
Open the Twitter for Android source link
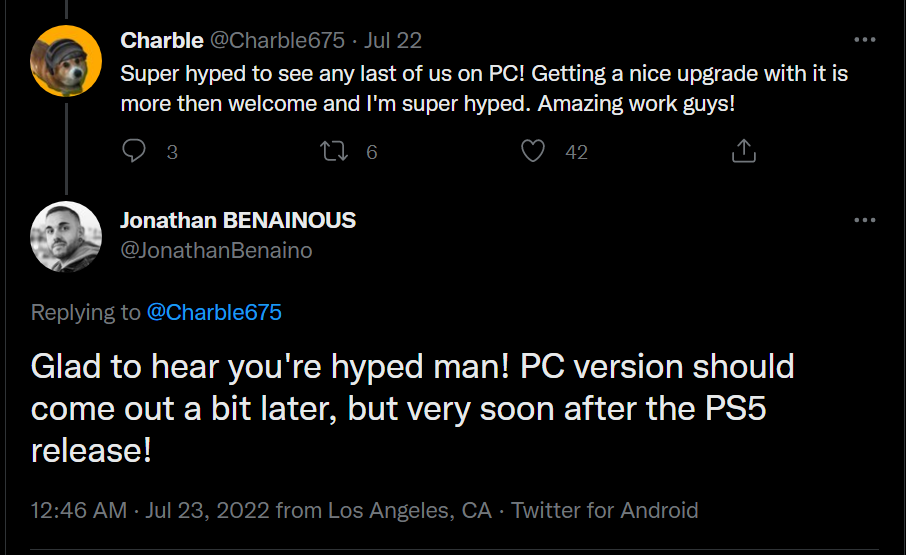[605, 510]
